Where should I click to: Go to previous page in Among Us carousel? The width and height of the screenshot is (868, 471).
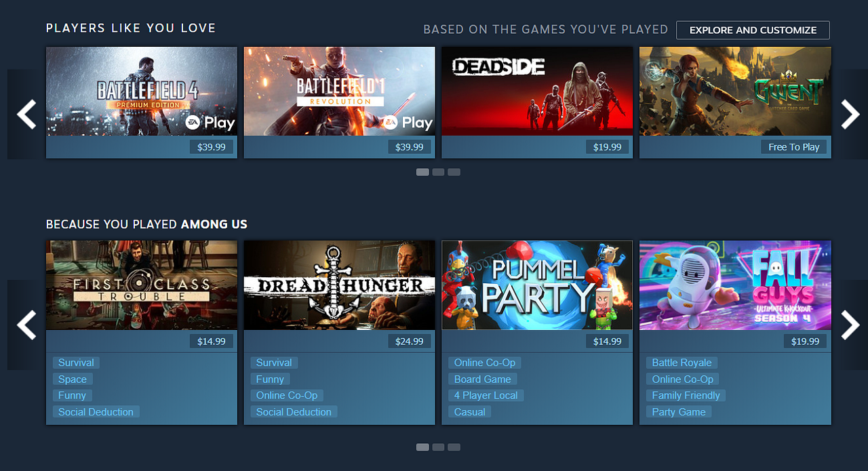(26, 325)
